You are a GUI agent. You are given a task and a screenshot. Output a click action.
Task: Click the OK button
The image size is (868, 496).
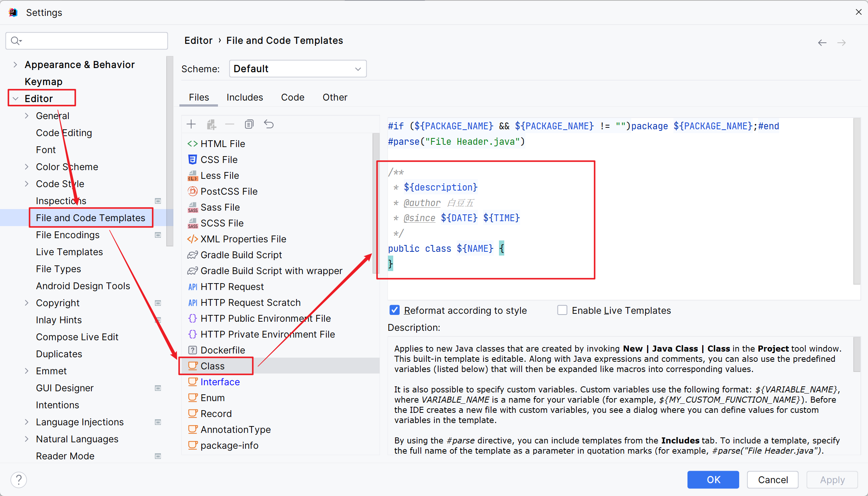(x=713, y=480)
